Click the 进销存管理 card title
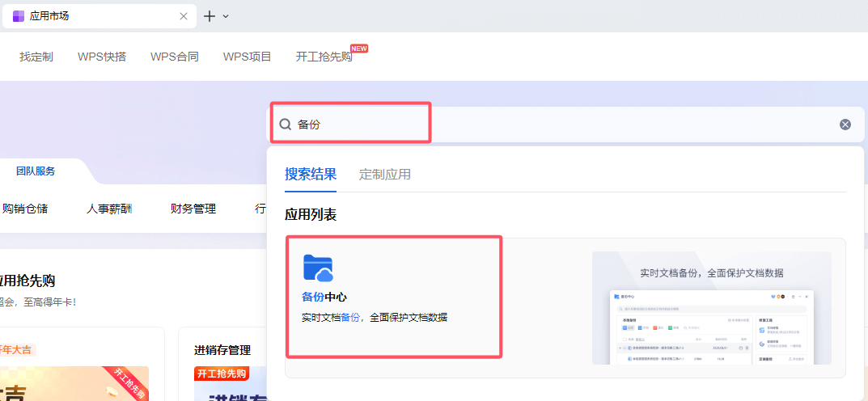 [x=222, y=350]
